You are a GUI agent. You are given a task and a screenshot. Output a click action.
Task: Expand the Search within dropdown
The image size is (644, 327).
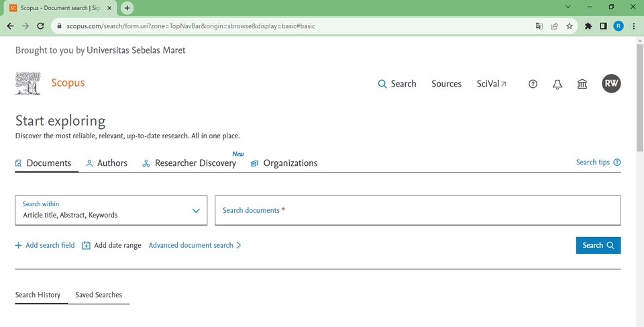pyautogui.click(x=111, y=210)
